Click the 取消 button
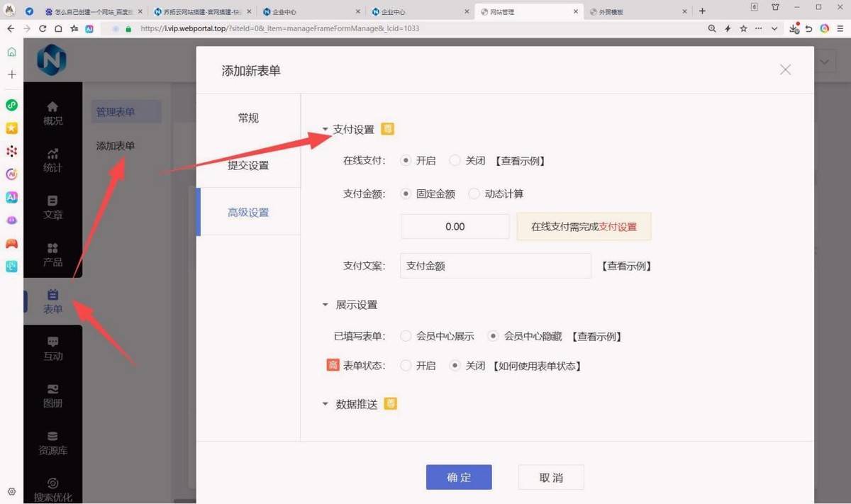This screenshot has width=851, height=504. (551, 477)
